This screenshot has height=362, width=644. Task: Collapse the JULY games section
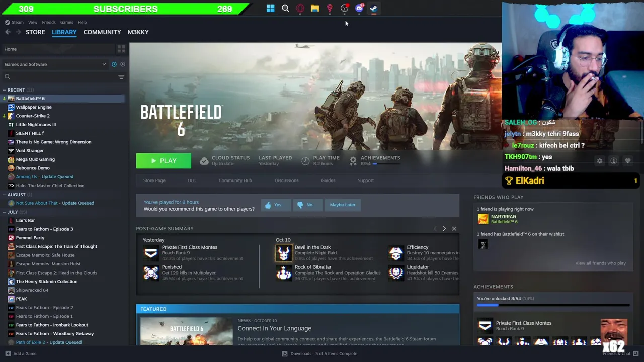[4, 212]
